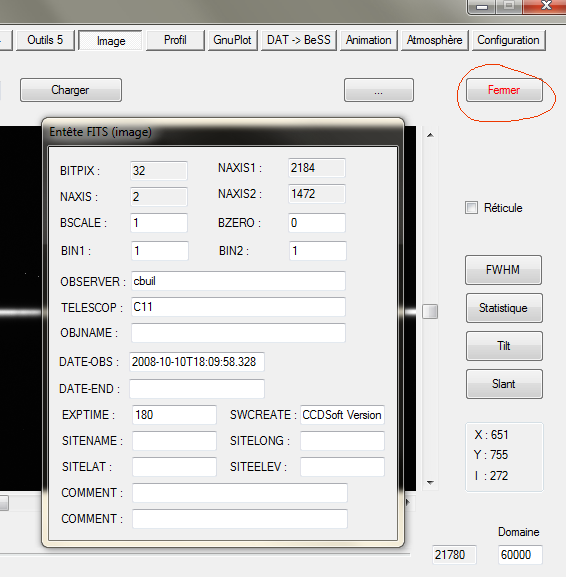Click the Tilt button
The image size is (566, 577).
tap(504, 346)
